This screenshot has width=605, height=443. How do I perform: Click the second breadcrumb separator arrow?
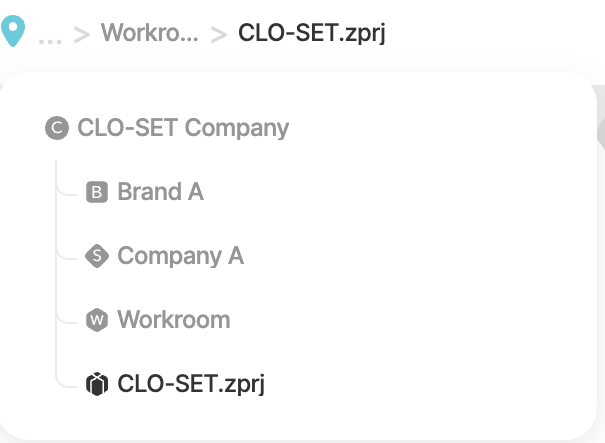(x=219, y=34)
